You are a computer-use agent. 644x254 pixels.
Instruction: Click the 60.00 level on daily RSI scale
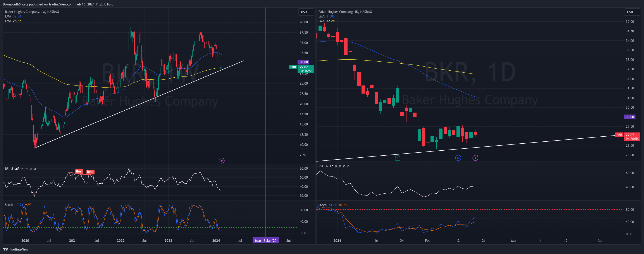pos(630,173)
